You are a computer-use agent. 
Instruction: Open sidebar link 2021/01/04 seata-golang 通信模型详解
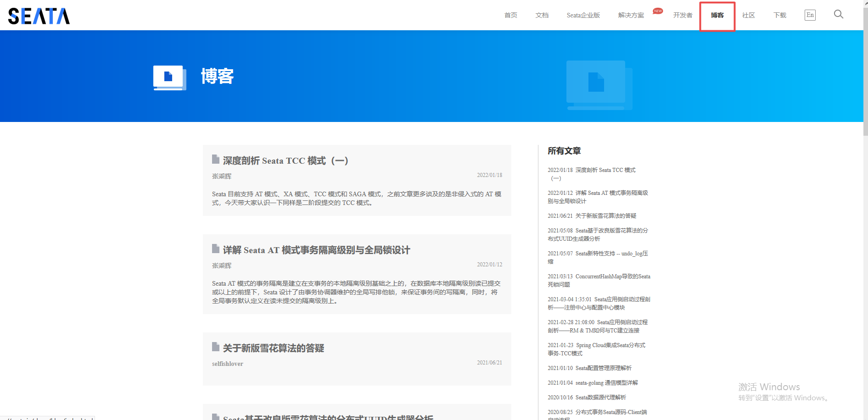[x=593, y=383]
